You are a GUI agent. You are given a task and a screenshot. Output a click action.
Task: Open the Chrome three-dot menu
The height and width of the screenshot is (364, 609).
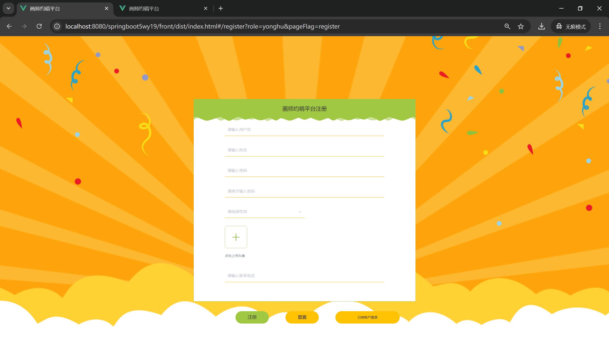point(600,26)
